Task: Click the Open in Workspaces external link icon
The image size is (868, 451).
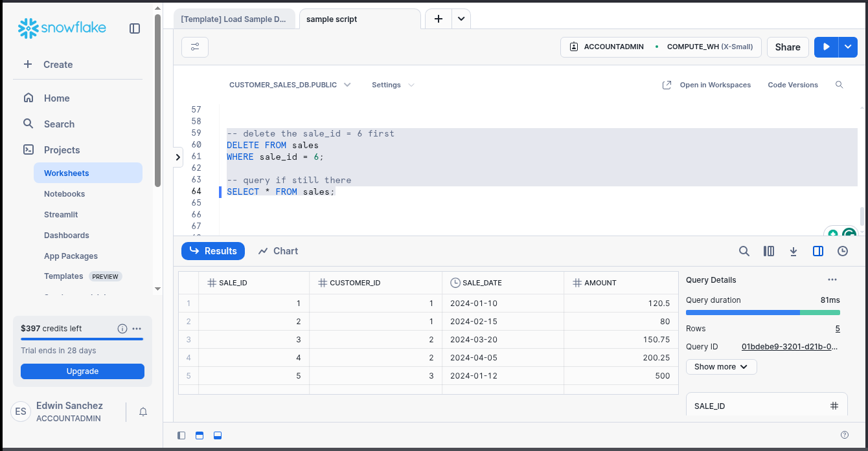Action: point(667,84)
